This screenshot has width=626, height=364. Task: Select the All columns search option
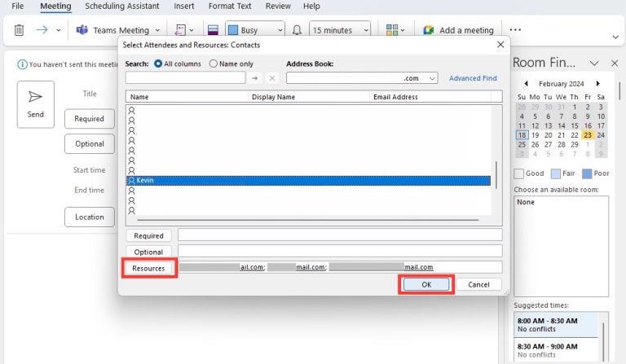[158, 64]
